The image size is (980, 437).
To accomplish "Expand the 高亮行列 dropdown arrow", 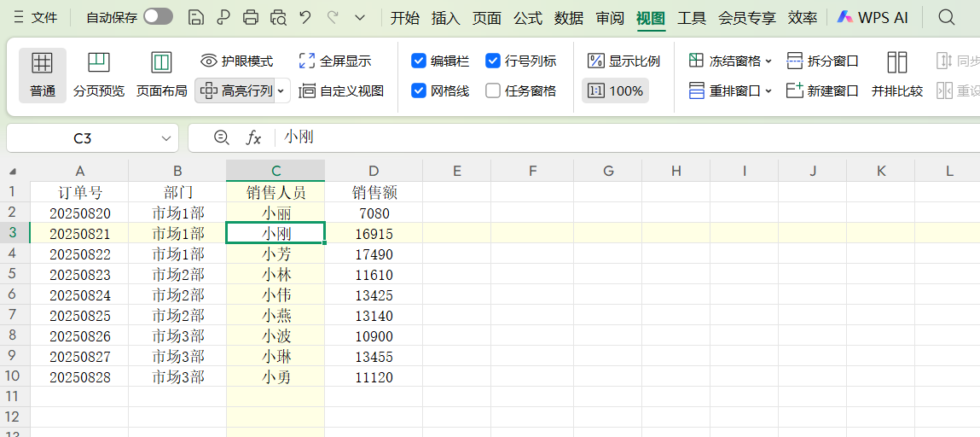I will 281,90.
